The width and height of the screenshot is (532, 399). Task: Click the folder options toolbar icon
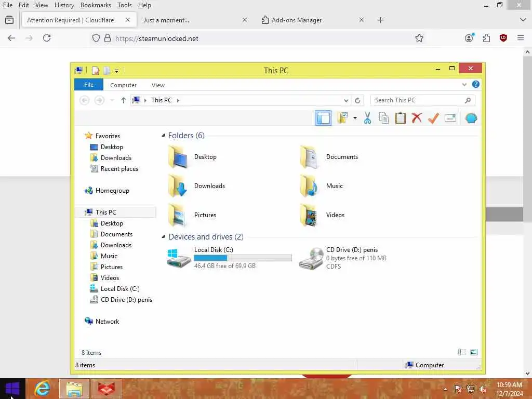(343, 118)
